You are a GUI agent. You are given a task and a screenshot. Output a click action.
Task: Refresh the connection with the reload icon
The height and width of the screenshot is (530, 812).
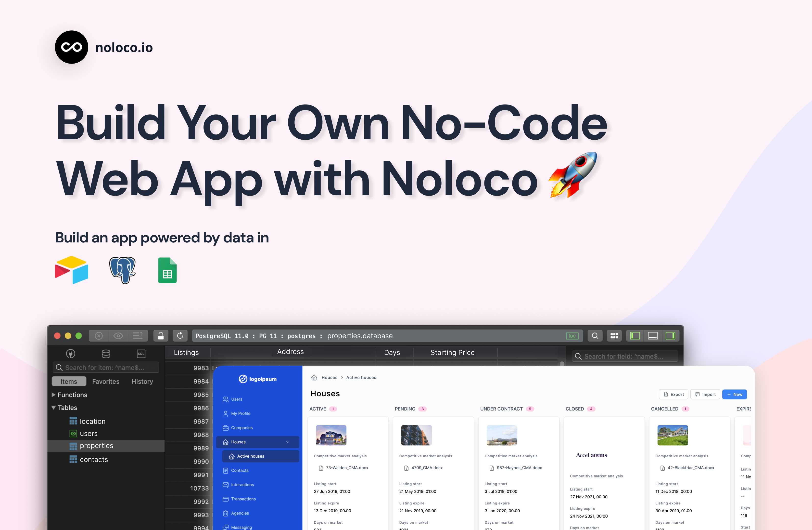coord(180,335)
